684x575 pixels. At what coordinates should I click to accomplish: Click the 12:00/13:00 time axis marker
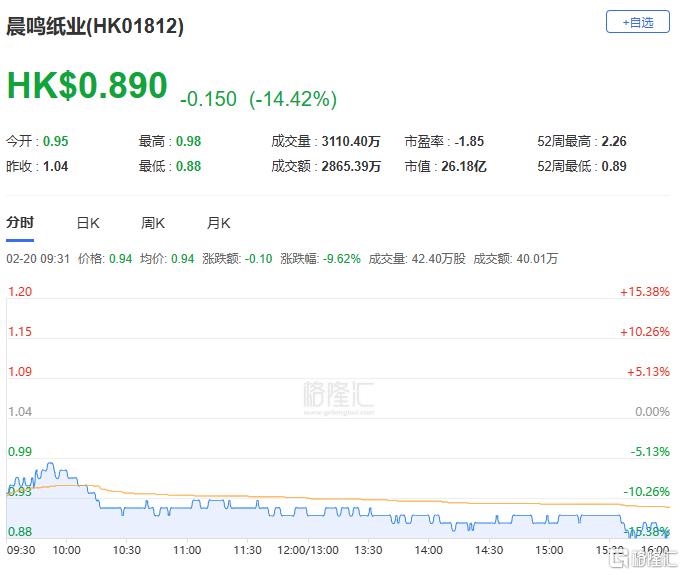point(308,550)
